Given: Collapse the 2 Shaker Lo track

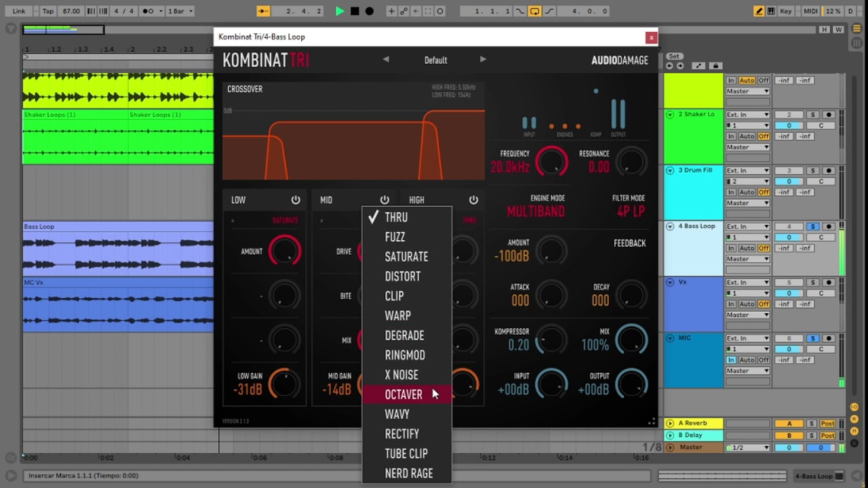Looking at the screenshot, I should (x=670, y=115).
